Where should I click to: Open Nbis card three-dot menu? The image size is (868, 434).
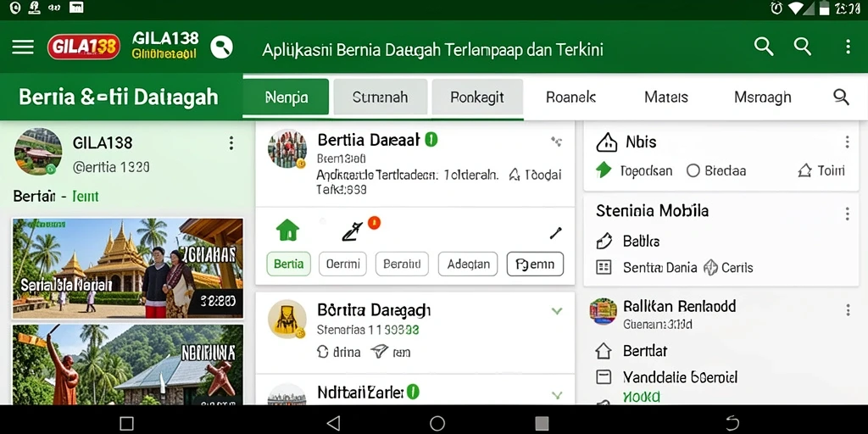(847, 142)
